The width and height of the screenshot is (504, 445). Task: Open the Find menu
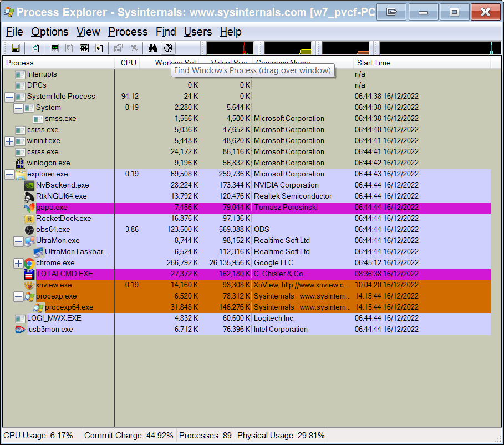click(166, 32)
